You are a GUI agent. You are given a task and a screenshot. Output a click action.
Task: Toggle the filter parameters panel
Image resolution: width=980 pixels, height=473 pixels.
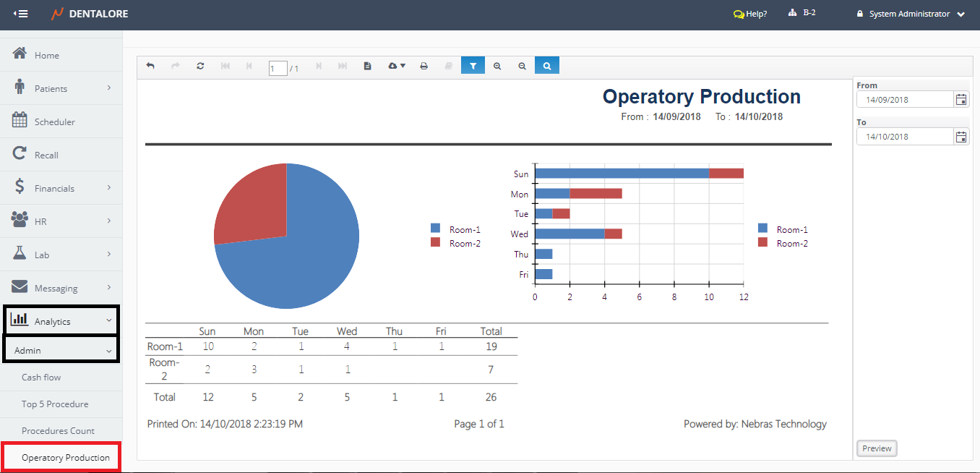[x=473, y=66]
